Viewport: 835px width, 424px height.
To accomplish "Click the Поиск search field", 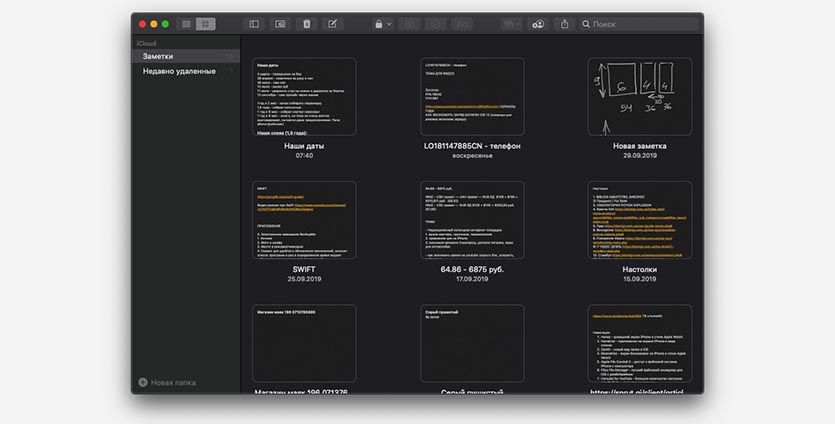I will [x=640, y=23].
